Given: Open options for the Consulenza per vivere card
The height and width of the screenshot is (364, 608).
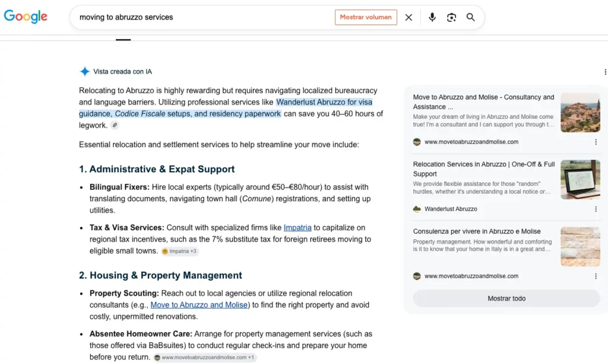Looking at the screenshot, I should (596, 276).
